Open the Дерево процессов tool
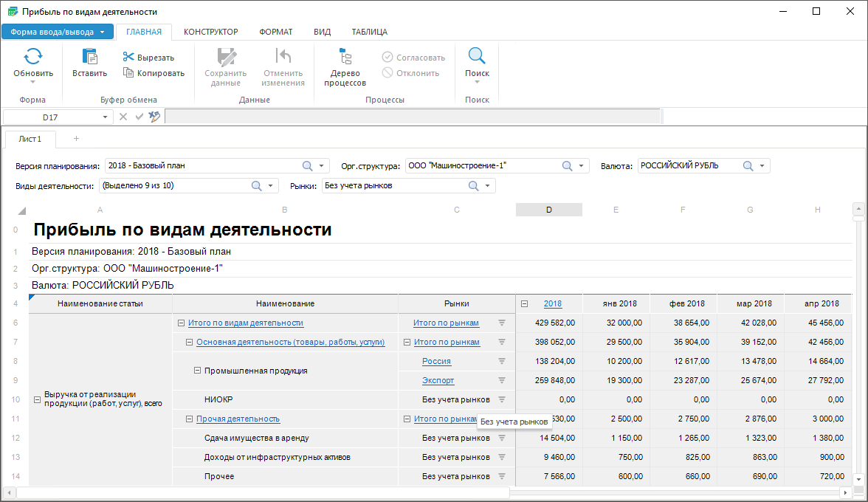The image size is (868, 502). click(345, 66)
